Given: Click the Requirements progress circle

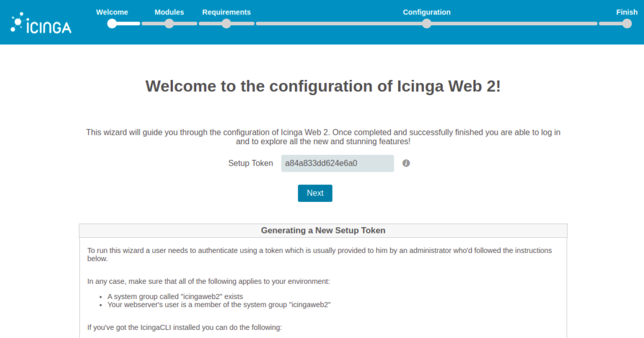Looking at the screenshot, I should click(226, 24).
